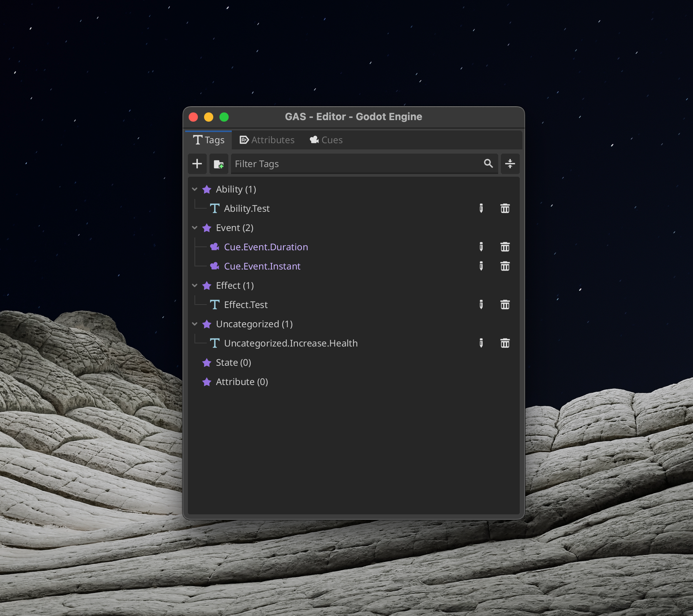This screenshot has height=616, width=693.
Task: Focus the Filter Tags search field
Action: tap(364, 164)
